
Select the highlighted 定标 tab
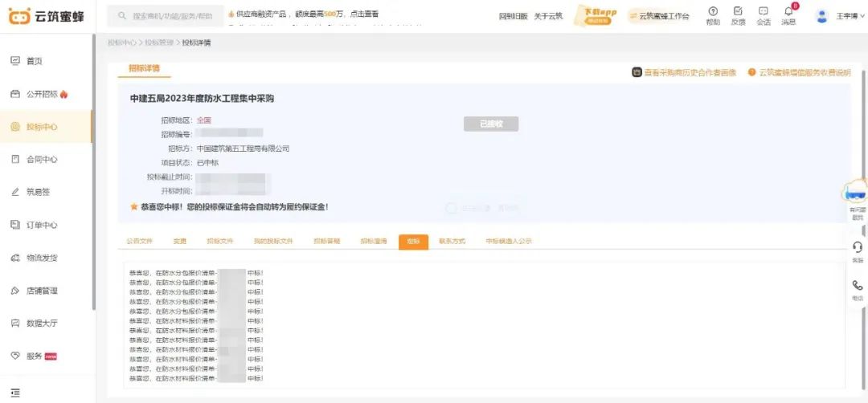(x=413, y=242)
